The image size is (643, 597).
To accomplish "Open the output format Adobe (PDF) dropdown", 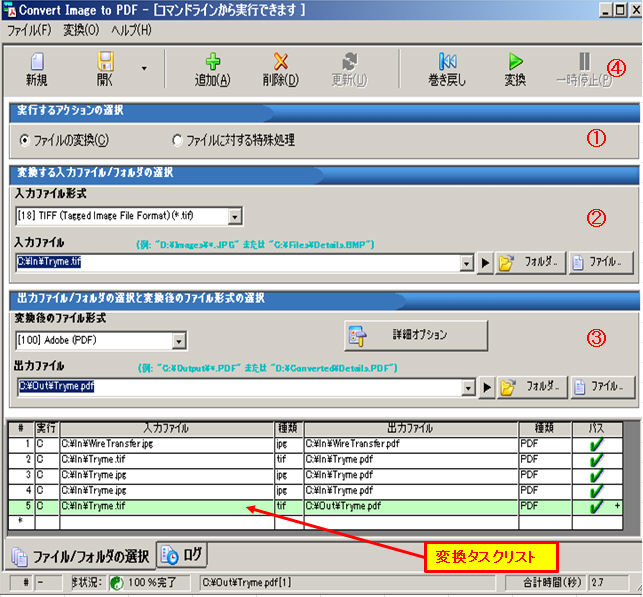I will tap(179, 341).
